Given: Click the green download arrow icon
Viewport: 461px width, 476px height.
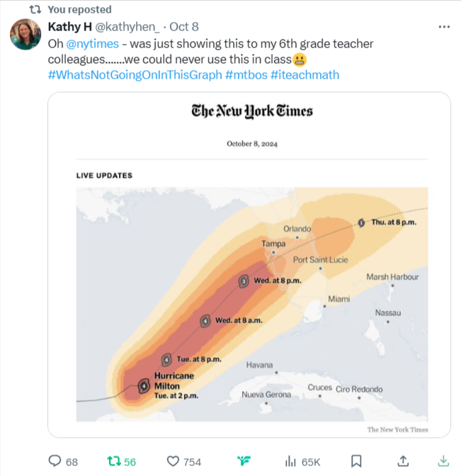Looking at the screenshot, I should [x=443, y=461].
